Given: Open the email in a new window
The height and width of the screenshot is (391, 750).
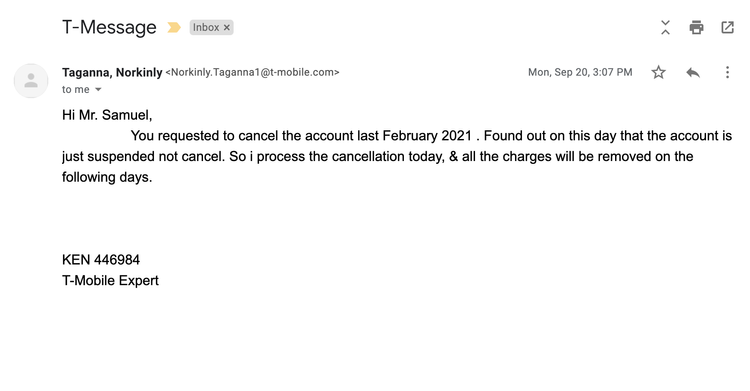Looking at the screenshot, I should tap(728, 27).
